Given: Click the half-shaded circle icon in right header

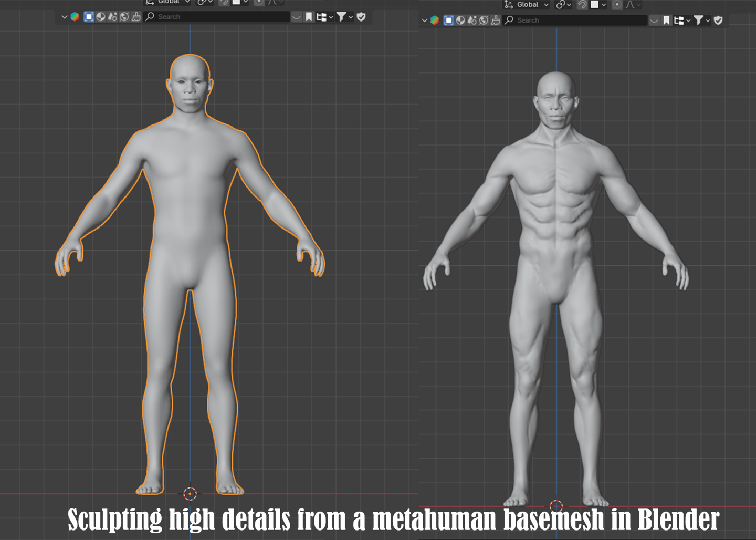Looking at the screenshot, I should (x=460, y=20).
